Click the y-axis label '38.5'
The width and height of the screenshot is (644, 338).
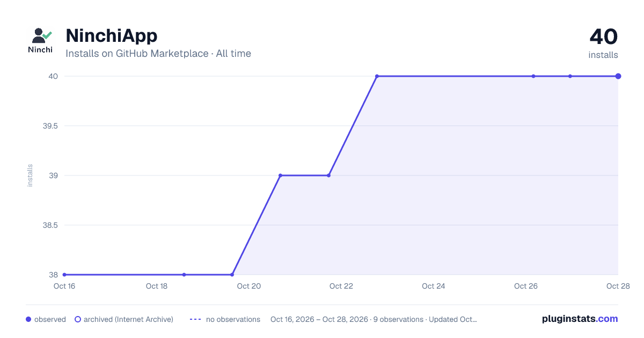pos(50,225)
